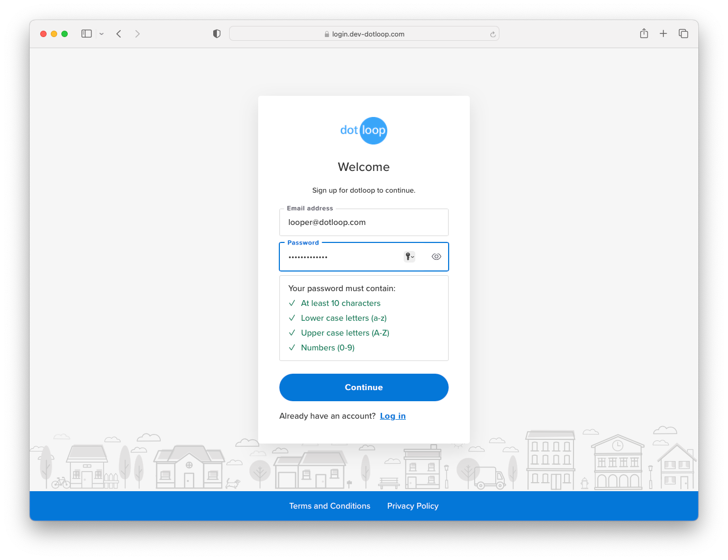
Task: Focus the Password field
Action: pyautogui.click(x=364, y=257)
